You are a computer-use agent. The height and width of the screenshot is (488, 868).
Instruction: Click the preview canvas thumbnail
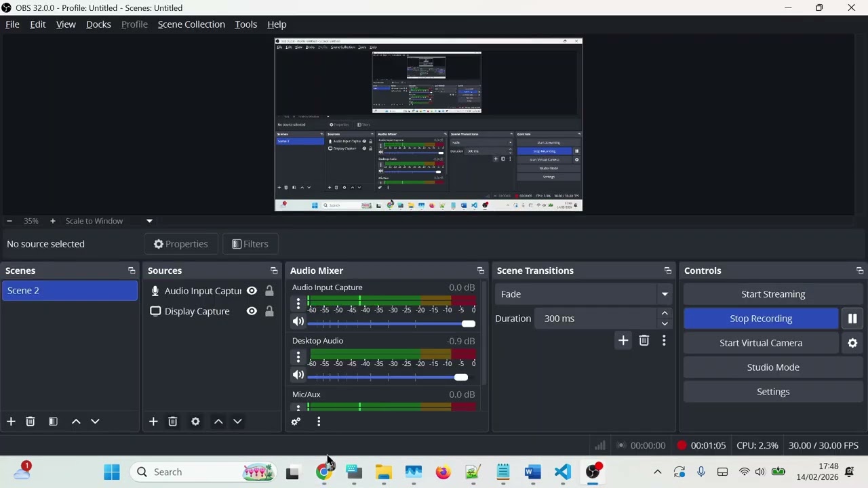click(428, 125)
